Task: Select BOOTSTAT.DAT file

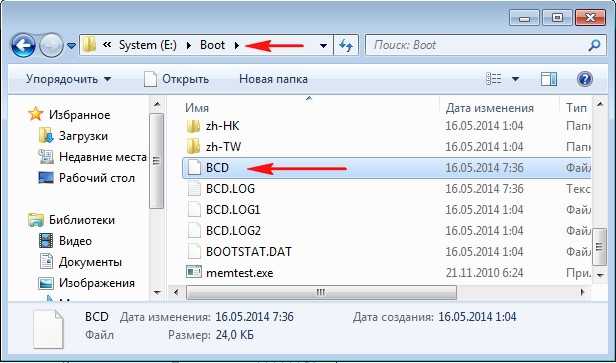Action: click(249, 252)
